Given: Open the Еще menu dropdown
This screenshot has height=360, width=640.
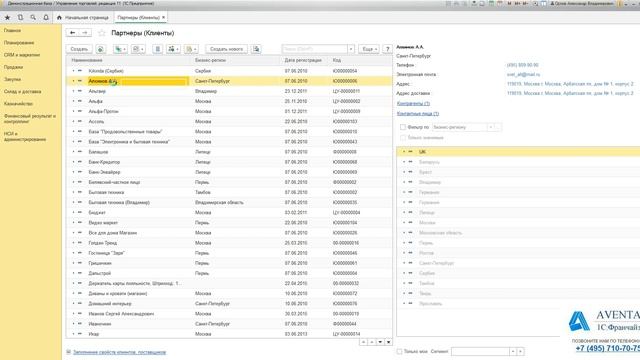Looking at the screenshot, I should coord(369,49).
